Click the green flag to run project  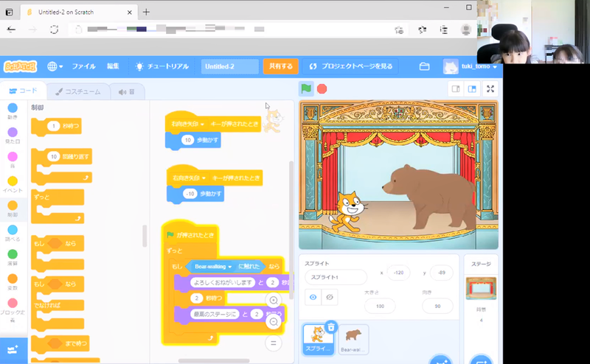tap(305, 88)
